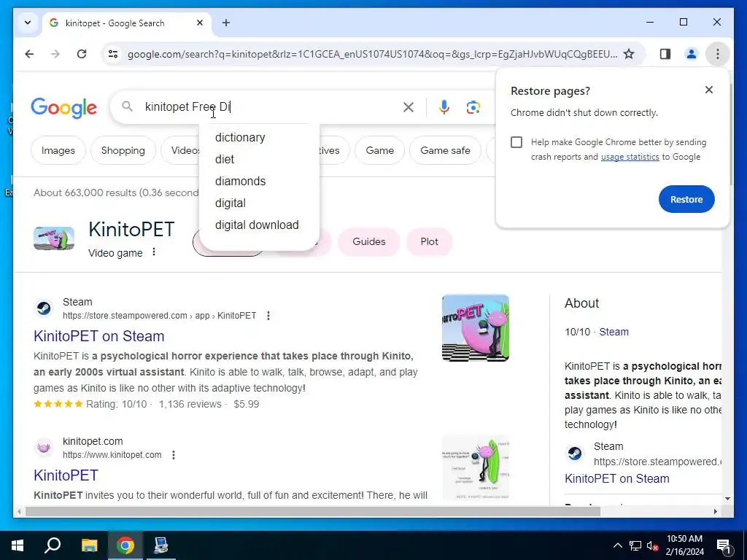
Task: Open the muted volume tray icon
Action: point(653,545)
